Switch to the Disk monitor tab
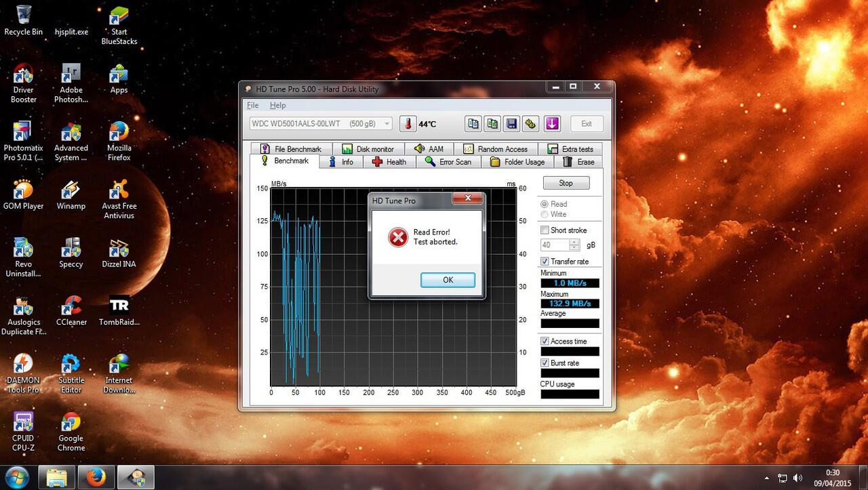Viewport: 868px width, 490px height. (368, 149)
